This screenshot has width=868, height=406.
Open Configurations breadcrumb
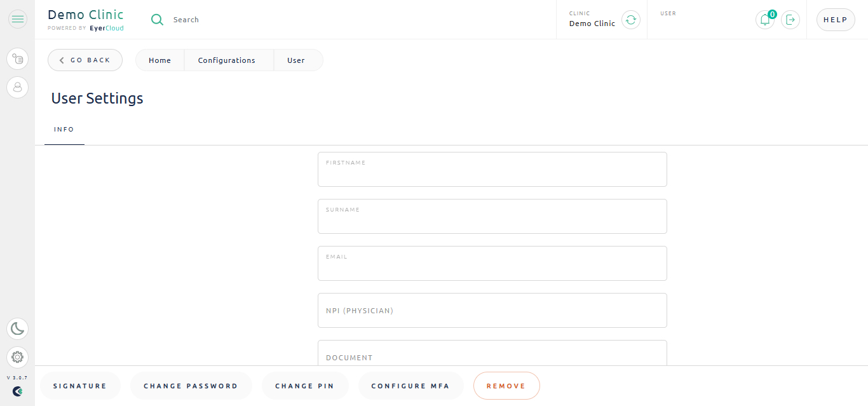(x=227, y=60)
